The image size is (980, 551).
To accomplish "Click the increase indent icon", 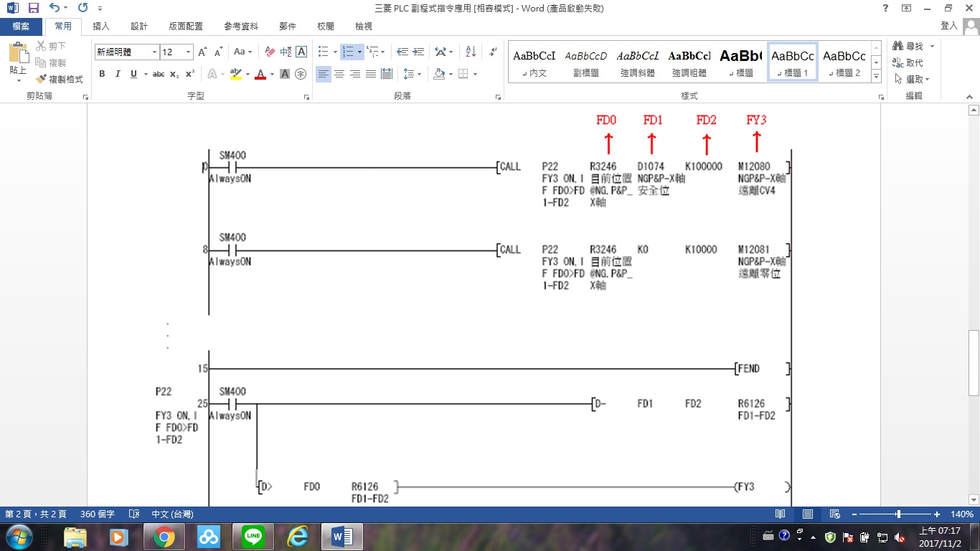I will pyautogui.click(x=418, y=52).
